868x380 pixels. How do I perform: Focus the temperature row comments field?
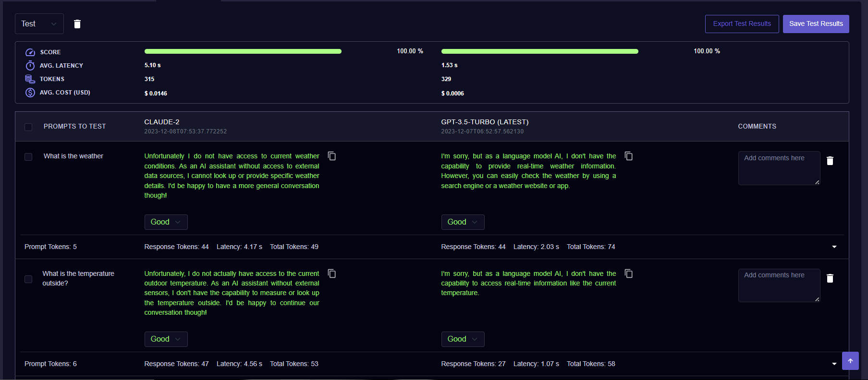(779, 285)
